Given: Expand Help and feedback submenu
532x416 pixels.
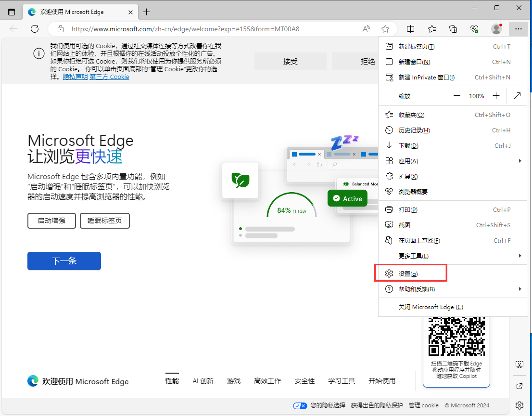Looking at the screenshot, I should coord(453,289).
